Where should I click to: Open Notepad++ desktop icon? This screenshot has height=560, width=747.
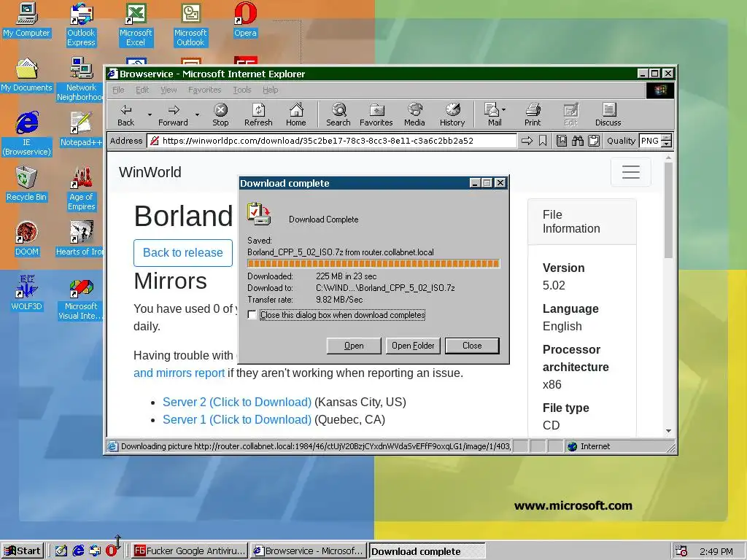point(81,129)
